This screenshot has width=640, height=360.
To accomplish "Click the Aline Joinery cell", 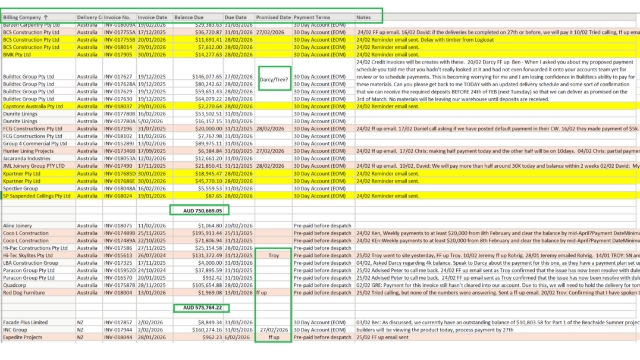I will click(x=39, y=226).
